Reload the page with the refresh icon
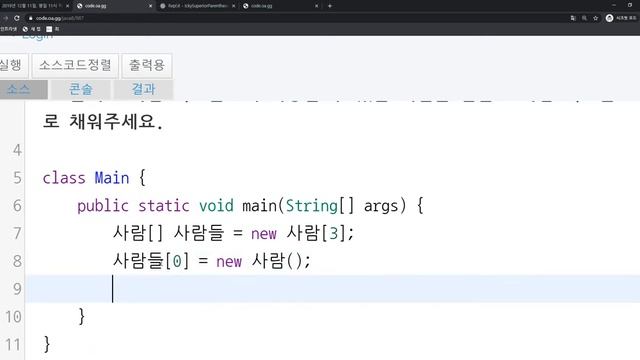 [x=17, y=18]
